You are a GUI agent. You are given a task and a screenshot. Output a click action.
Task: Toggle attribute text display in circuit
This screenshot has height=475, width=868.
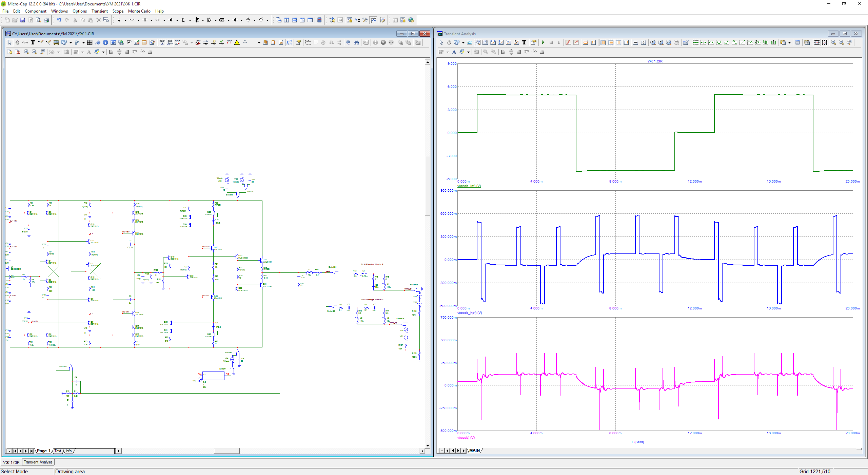tap(170, 42)
